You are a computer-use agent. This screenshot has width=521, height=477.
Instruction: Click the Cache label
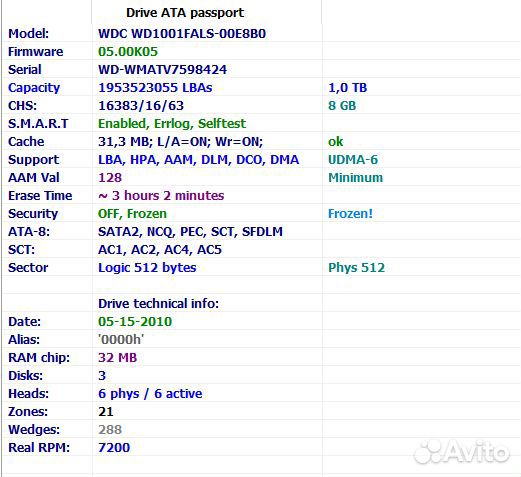pyautogui.click(x=26, y=142)
